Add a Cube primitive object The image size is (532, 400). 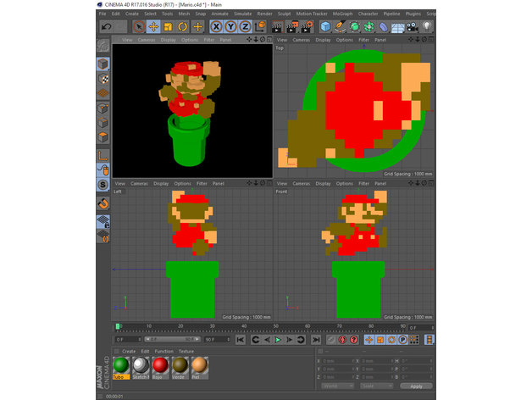coord(325,26)
